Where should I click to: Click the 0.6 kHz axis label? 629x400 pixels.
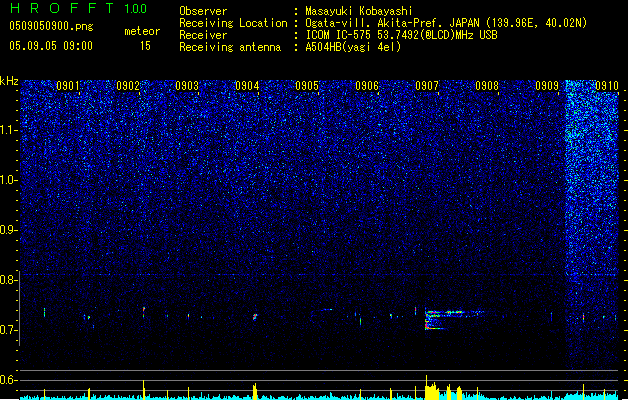coord(9,380)
